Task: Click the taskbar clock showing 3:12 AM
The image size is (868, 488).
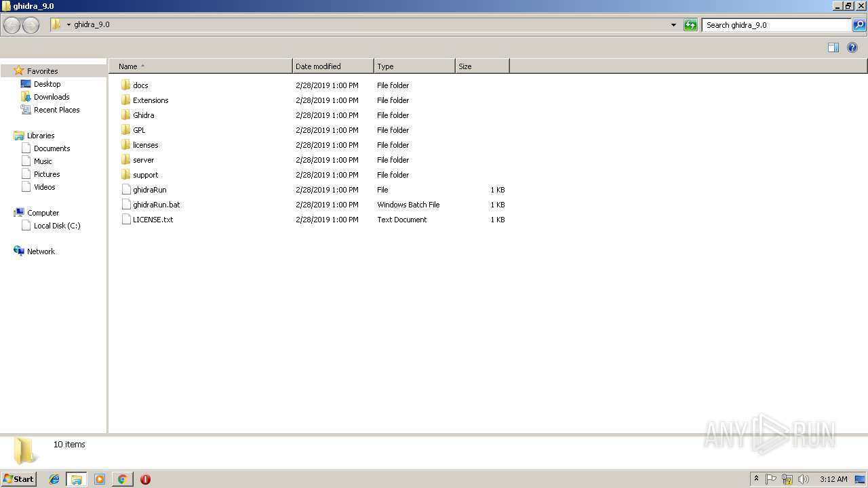Action: (x=833, y=479)
